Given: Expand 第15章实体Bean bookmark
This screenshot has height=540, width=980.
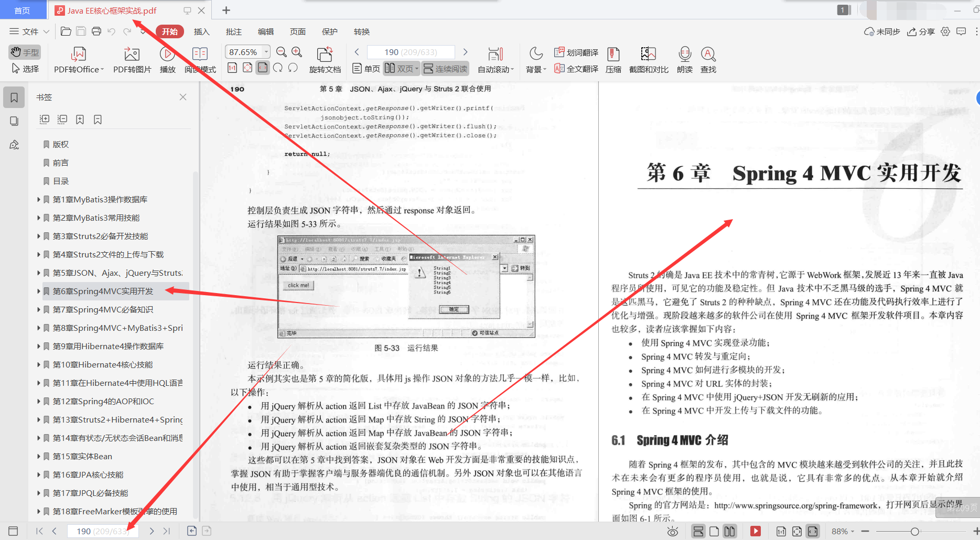Looking at the screenshot, I should 39,456.
